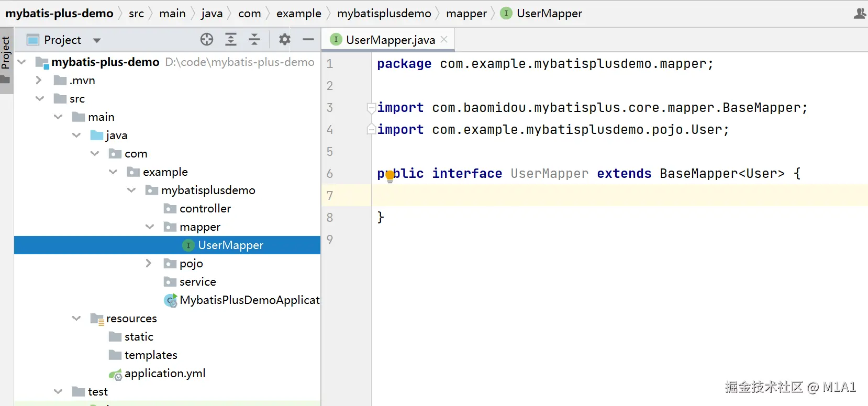Click the Expand All icon in Project toolbar
Screen dimensions: 868x406
pyautogui.click(x=231, y=39)
